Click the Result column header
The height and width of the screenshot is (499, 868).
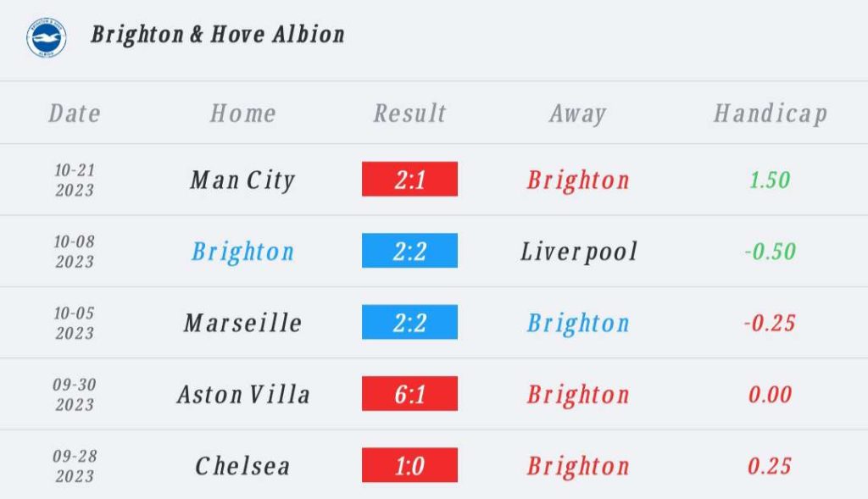[409, 114]
